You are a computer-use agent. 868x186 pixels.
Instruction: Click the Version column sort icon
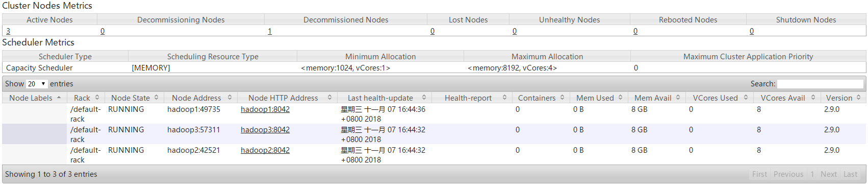(x=859, y=98)
